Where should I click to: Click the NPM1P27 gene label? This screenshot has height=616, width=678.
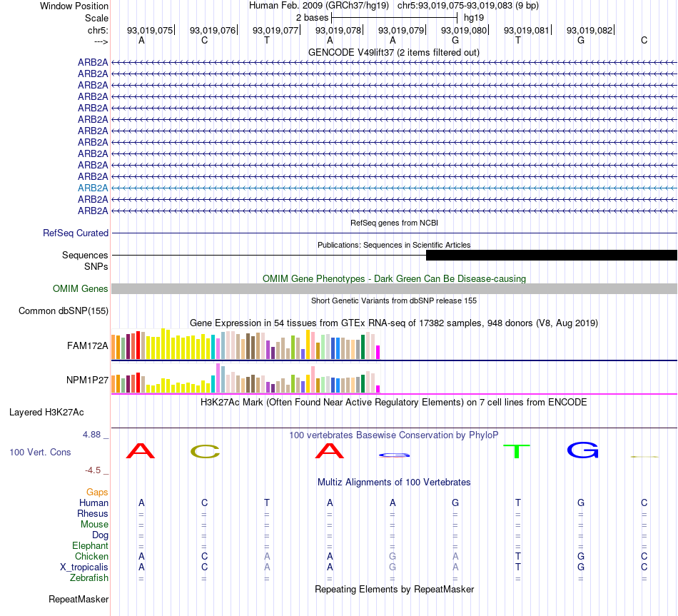(x=87, y=380)
